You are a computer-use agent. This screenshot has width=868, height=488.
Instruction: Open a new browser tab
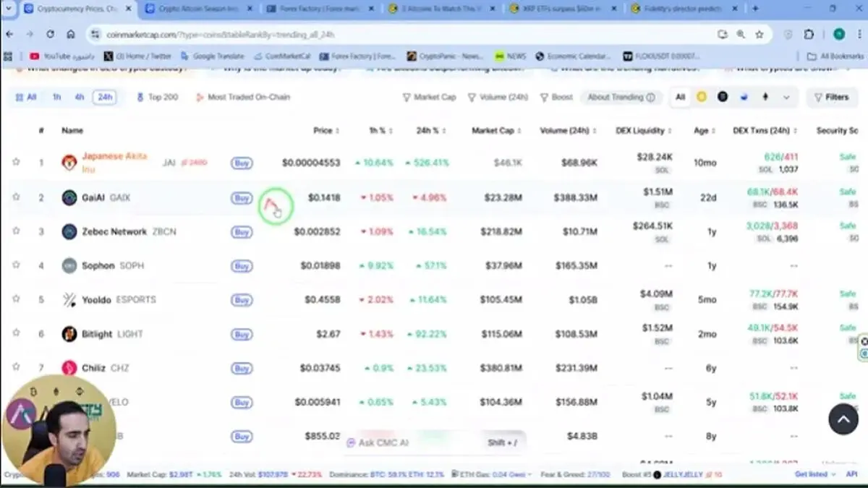755,9
